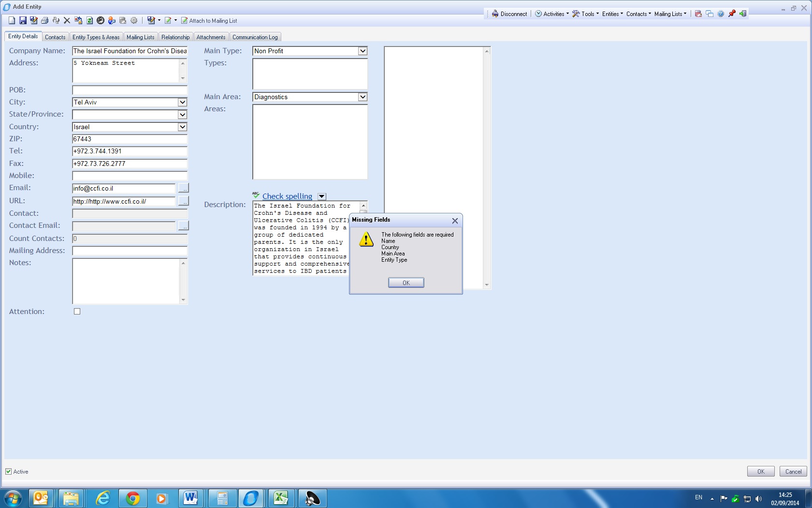
Task: Click into the Mobile input field
Action: coord(130,176)
